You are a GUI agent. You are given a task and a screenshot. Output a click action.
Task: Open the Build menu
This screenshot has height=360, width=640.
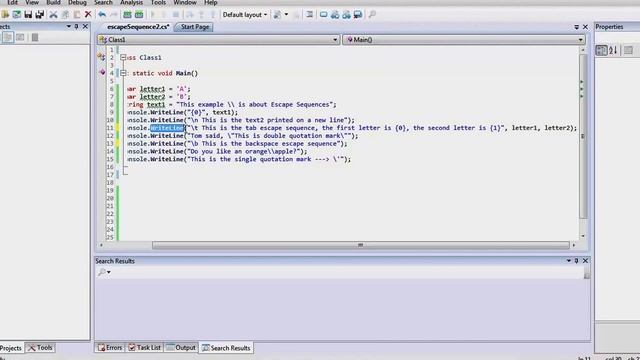[x=53, y=2]
